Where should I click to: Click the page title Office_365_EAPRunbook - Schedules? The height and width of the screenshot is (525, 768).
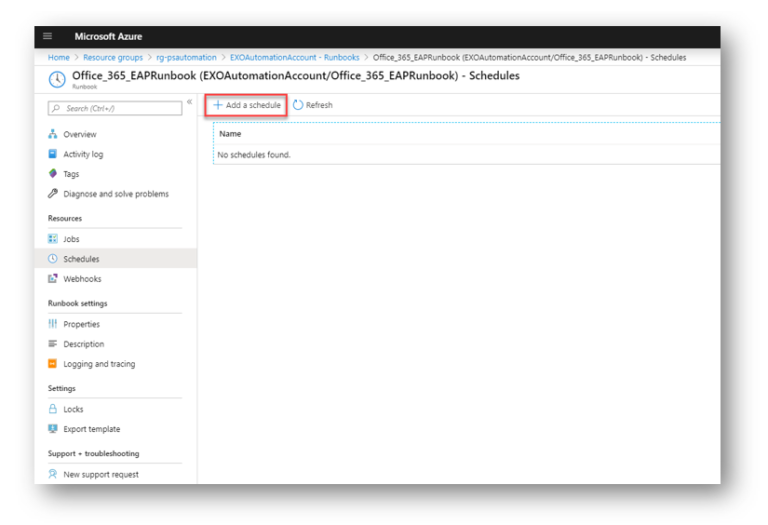(296, 75)
